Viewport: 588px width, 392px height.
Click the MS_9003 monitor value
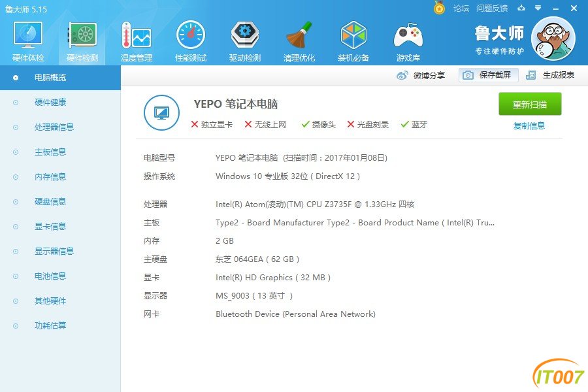[x=254, y=296]
